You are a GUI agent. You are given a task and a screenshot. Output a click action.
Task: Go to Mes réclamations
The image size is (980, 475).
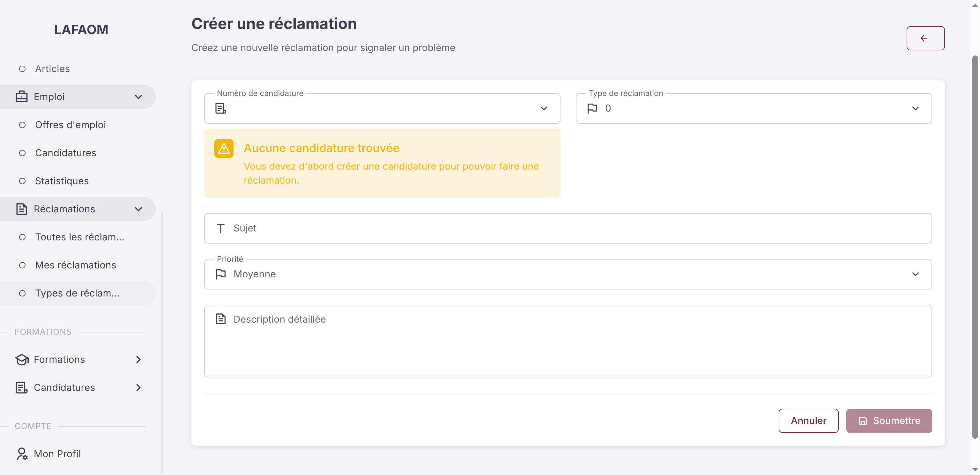78,265
